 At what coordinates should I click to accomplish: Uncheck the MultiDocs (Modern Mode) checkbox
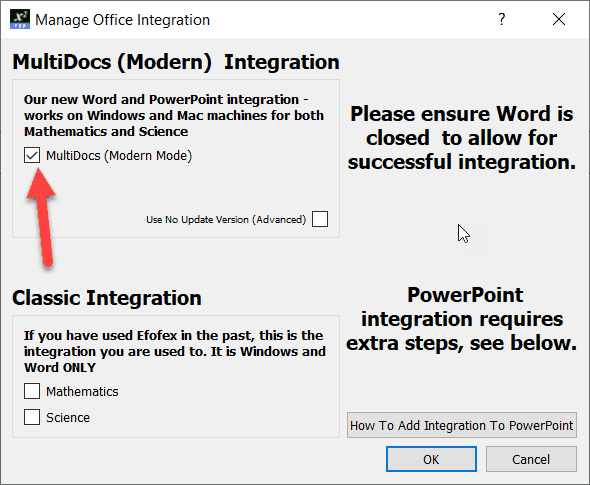pos(32,155)
